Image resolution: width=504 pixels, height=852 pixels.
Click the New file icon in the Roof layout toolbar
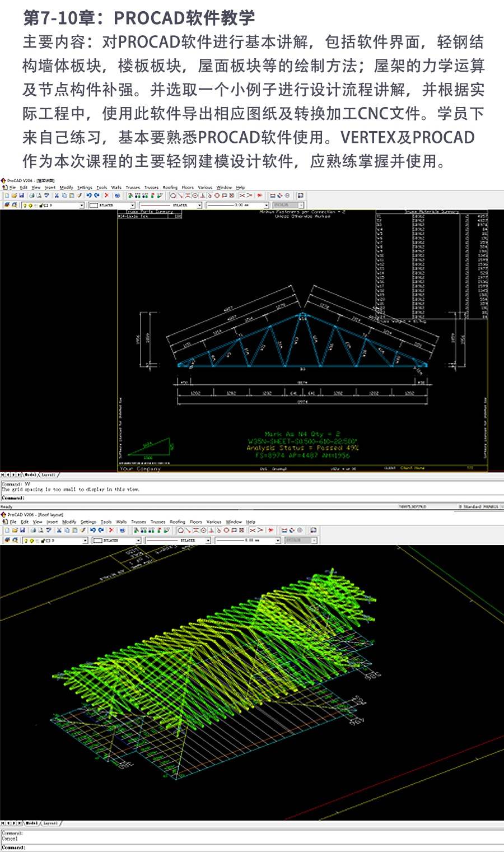(7, 530)
